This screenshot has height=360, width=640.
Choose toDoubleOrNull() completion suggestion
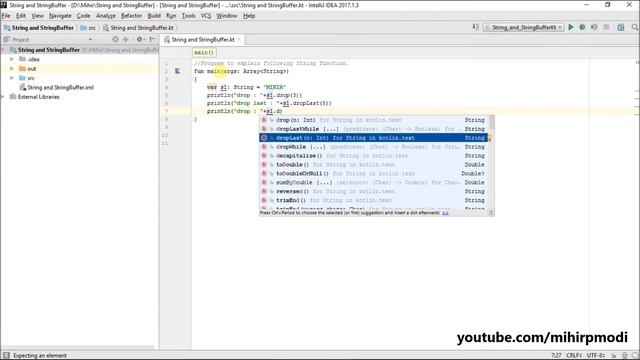(x=374, y=173)
